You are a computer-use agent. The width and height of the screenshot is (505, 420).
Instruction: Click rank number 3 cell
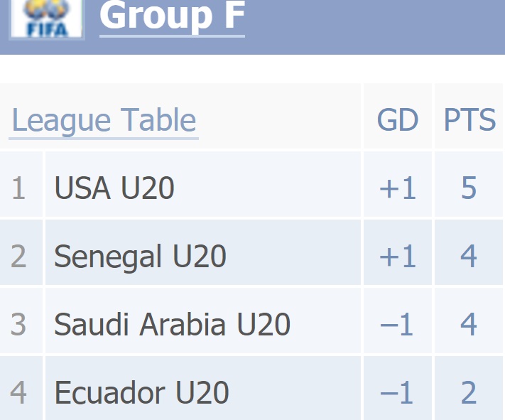point(21,321)
